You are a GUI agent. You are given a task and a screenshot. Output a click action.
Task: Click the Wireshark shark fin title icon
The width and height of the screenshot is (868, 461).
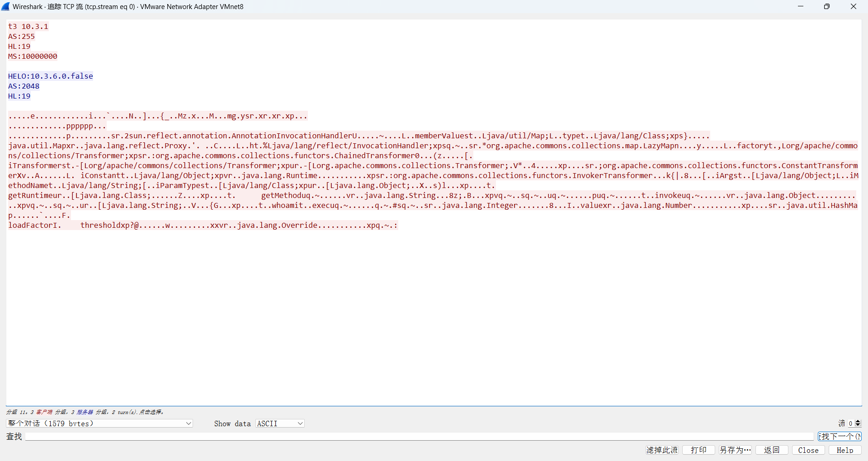5,6
